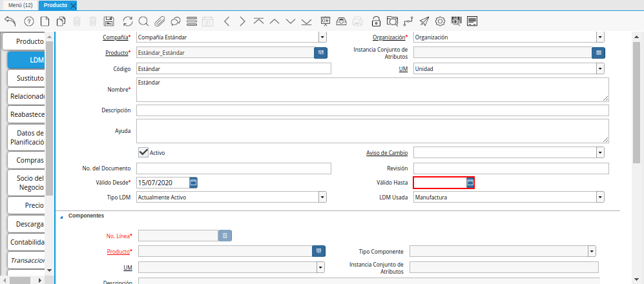Collapse the Componentes section
644x284 pixels.
[62, 217]
